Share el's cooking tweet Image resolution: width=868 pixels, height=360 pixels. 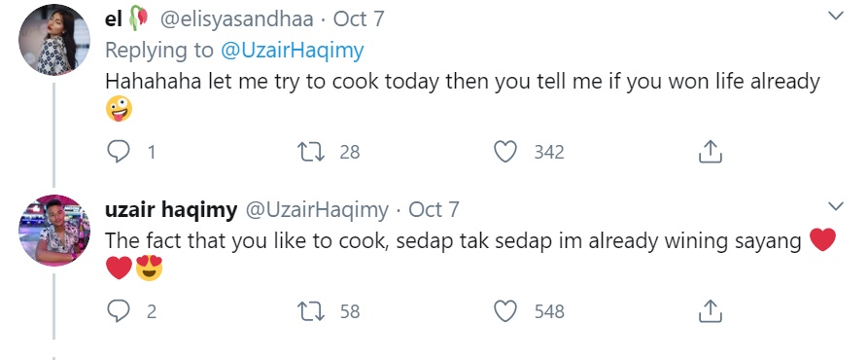click(x=711, y=151)
